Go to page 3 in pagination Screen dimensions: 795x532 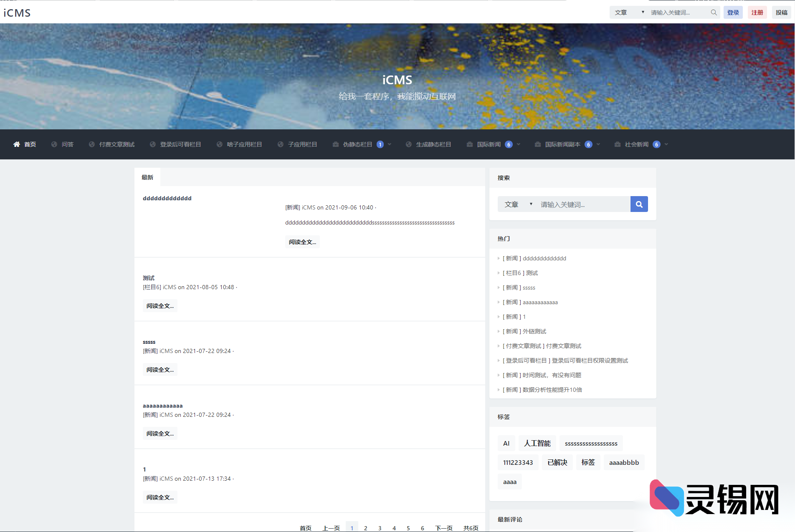(380, 527)
